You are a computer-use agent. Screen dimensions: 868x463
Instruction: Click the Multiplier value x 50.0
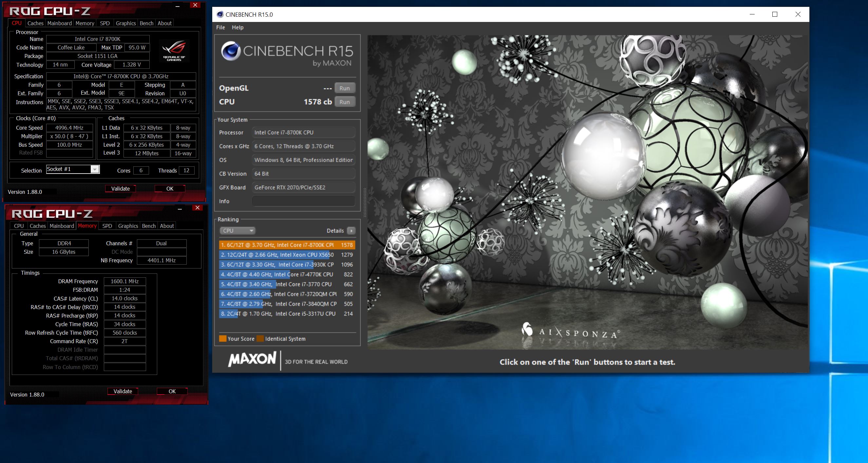(x=69, y=136)
